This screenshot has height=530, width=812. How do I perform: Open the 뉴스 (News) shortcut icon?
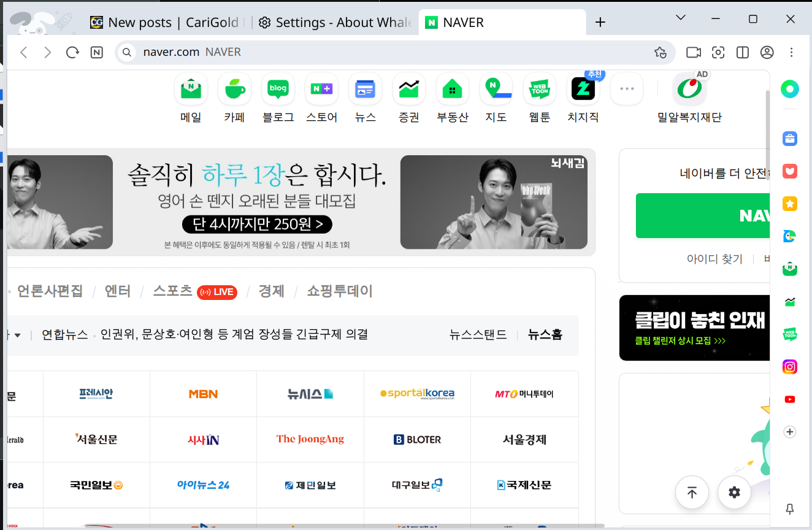coord(365,90)
